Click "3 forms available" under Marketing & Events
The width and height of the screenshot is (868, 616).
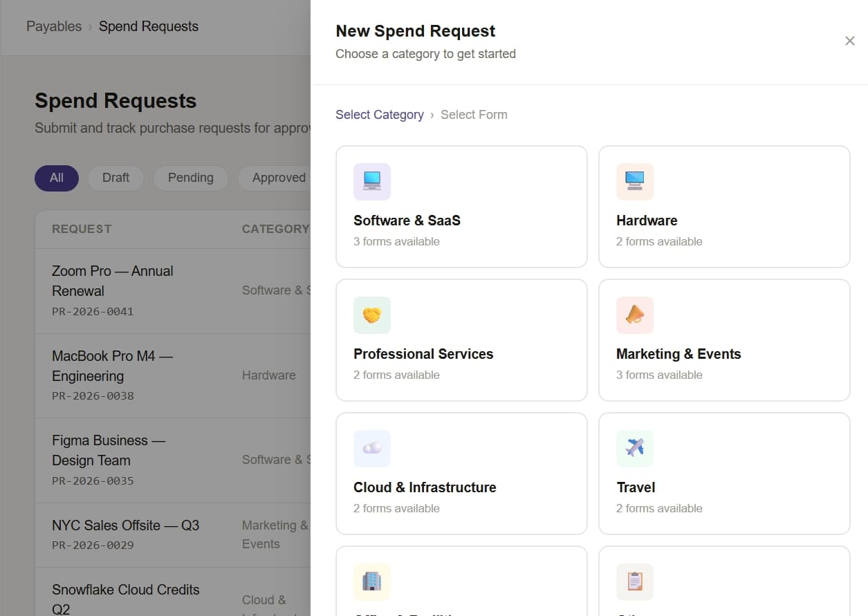659,375
